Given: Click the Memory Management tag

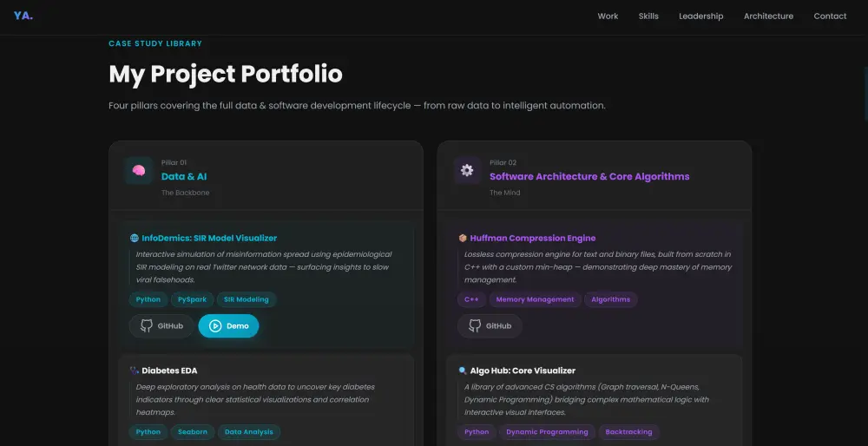Looking at the screenshot, I should (x=535, y=299).
